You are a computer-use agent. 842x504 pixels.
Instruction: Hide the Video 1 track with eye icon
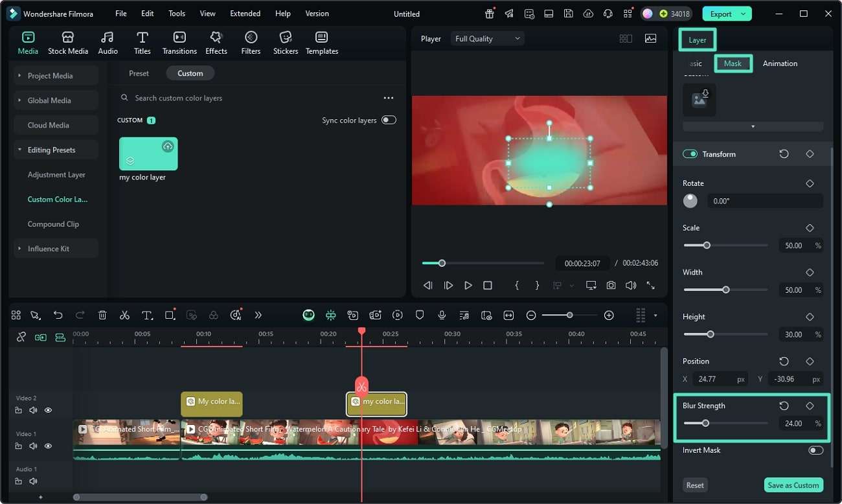48,446
